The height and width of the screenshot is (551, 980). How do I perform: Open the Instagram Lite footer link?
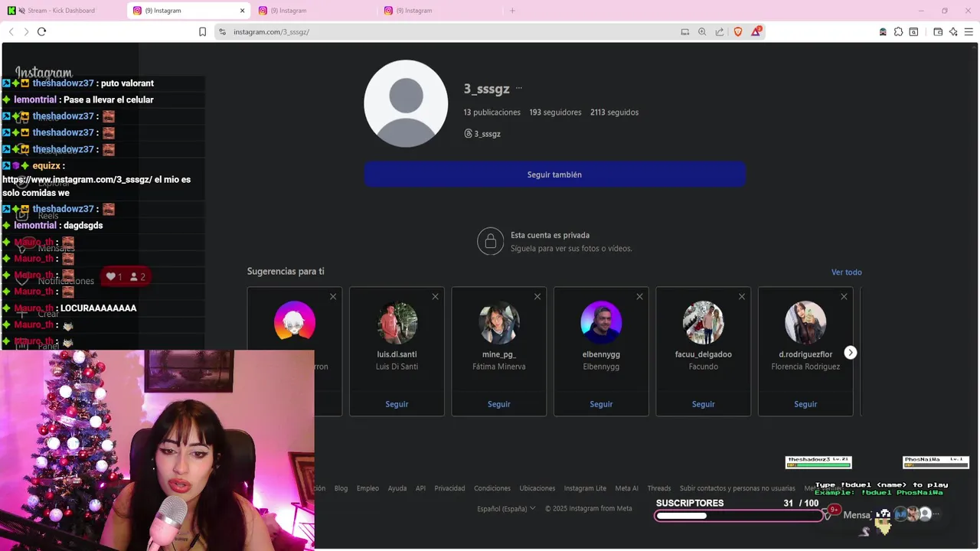585,488
